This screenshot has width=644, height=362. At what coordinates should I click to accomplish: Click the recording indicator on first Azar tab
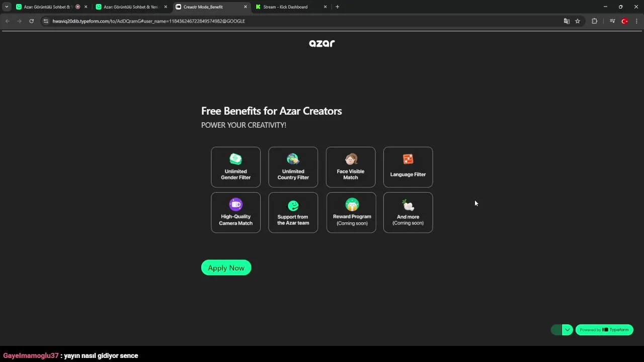pos(77,7)
